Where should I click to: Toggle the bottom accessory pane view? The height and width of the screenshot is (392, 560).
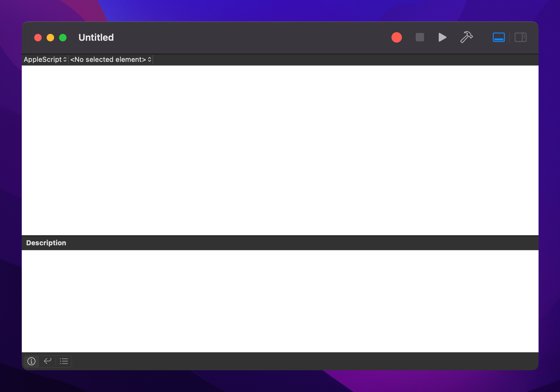[498, 38]
